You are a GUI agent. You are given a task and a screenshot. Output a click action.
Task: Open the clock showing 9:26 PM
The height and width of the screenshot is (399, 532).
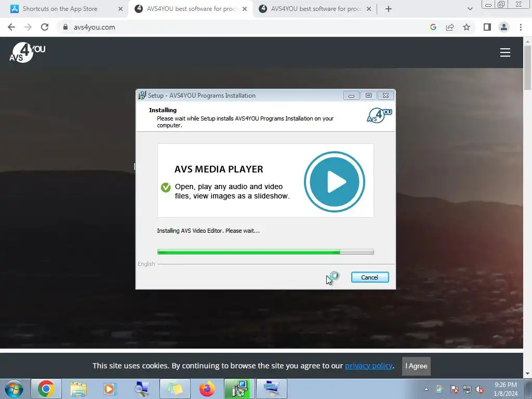click(x=506, y=389)
